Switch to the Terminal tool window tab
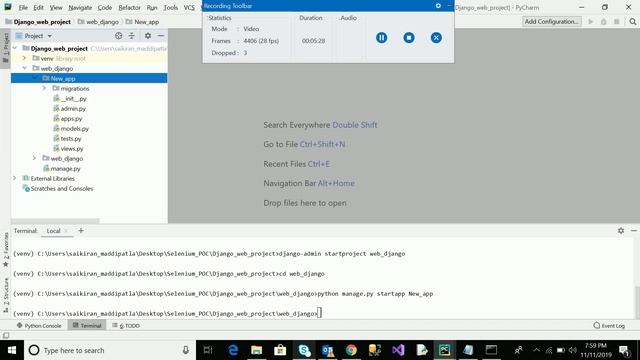Viewport: 640px width, 360px height. [x=87, y=326]
